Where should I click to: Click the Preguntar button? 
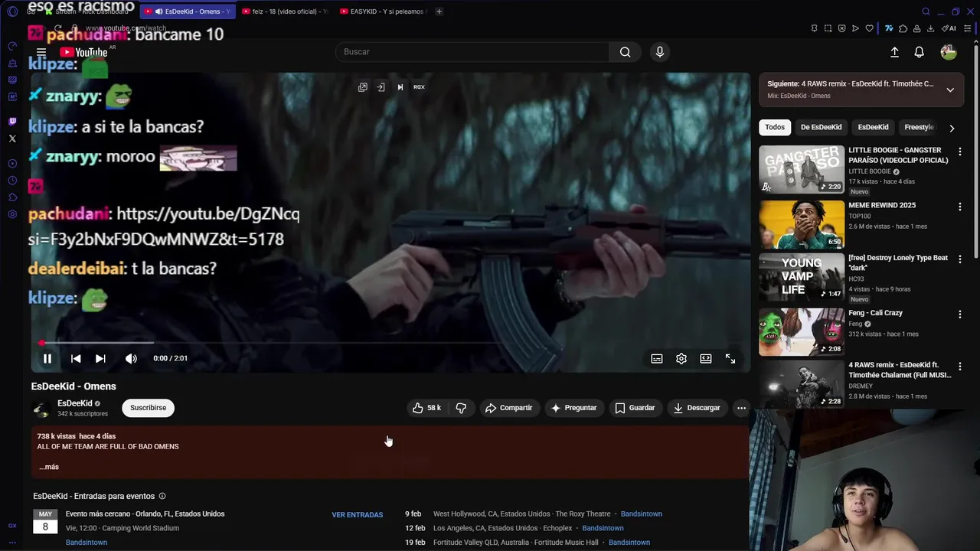[573, 408]
